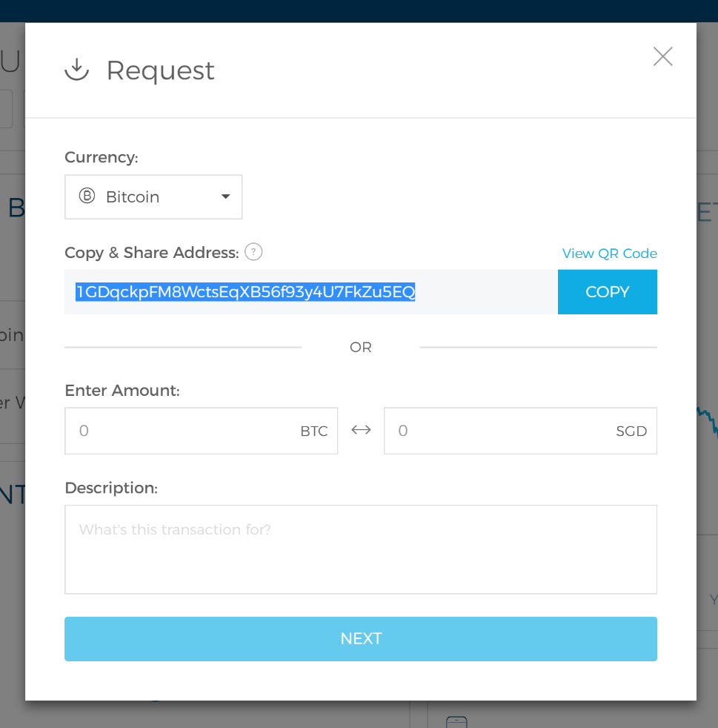
Task: Click the download arrow icon beside Request
Action: tap(76, 70)
